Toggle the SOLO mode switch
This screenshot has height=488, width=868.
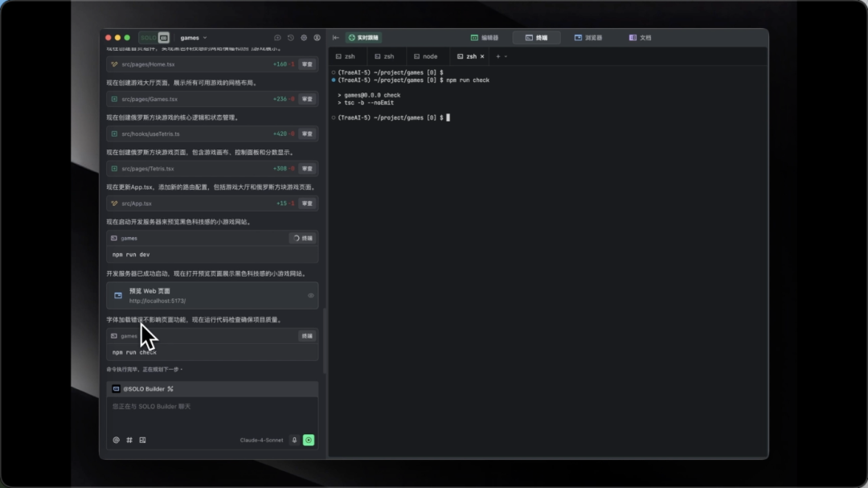pos(154,38)
